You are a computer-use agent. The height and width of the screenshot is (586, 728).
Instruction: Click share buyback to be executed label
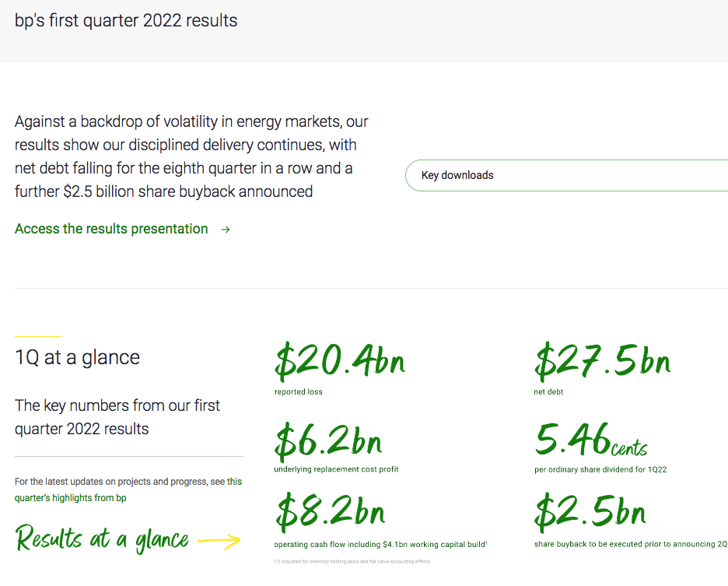click(x=631, y=544)
